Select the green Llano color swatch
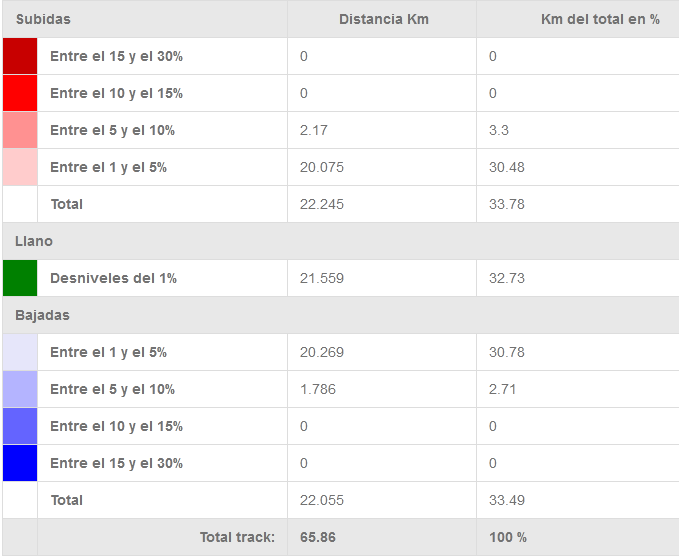The image size is (679, 557). tap(20, 278)
